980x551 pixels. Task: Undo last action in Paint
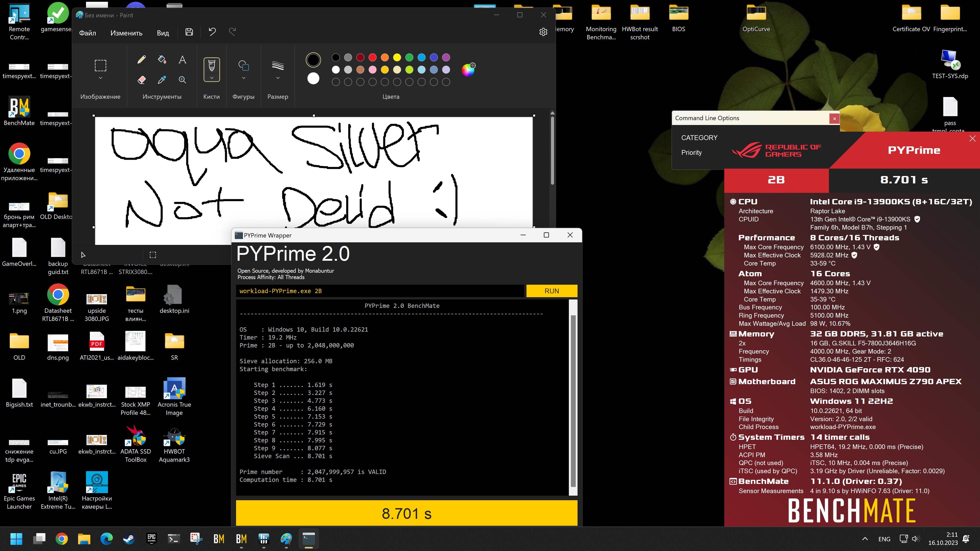(212, 32)
